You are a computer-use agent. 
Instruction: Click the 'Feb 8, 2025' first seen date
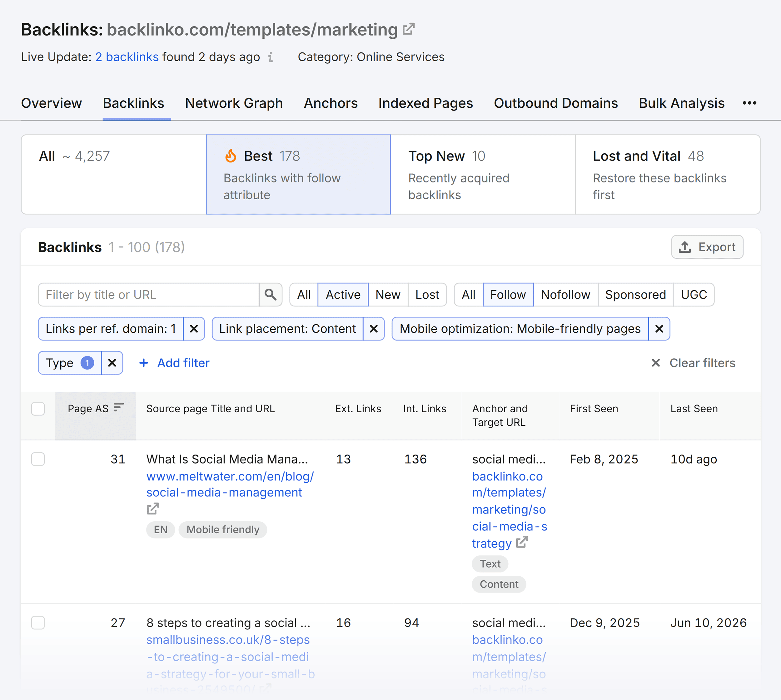[x=604, y=459]
